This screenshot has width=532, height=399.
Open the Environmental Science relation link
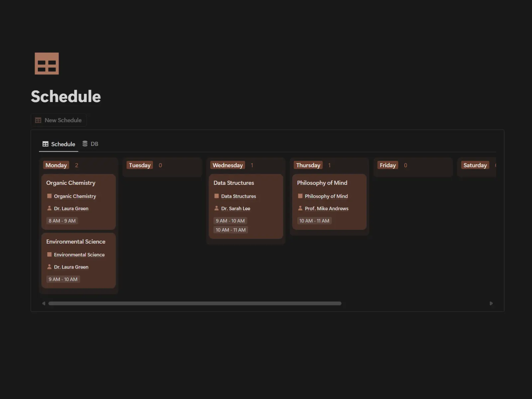pos(79,255)
